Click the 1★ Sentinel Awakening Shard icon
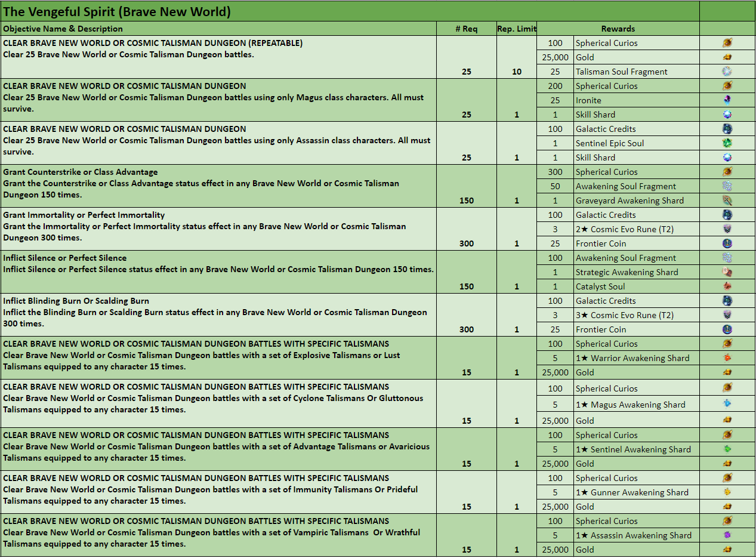Screen dimensions: 756x558 [727, 449]
